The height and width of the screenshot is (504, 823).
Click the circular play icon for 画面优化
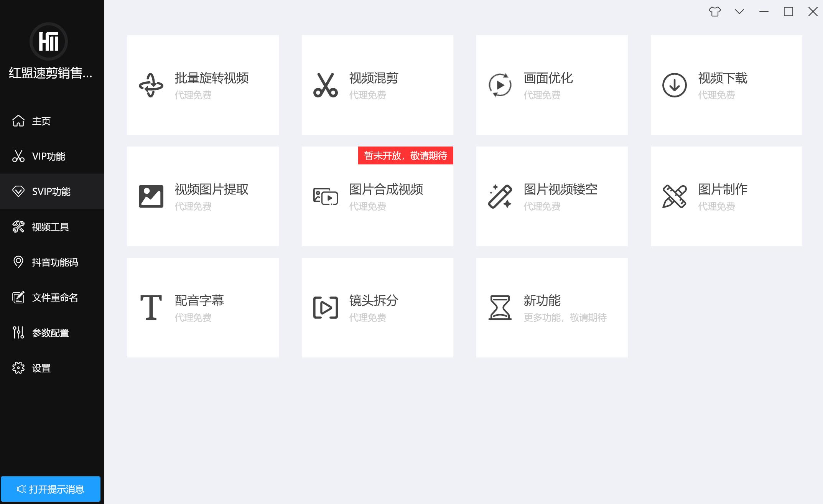[x=500, y=85]
